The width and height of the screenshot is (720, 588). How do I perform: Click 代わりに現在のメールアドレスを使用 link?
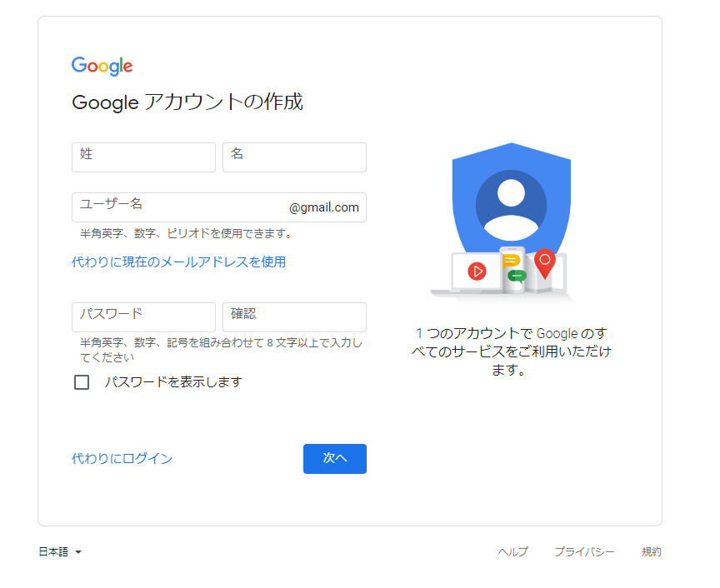[178, 262]
